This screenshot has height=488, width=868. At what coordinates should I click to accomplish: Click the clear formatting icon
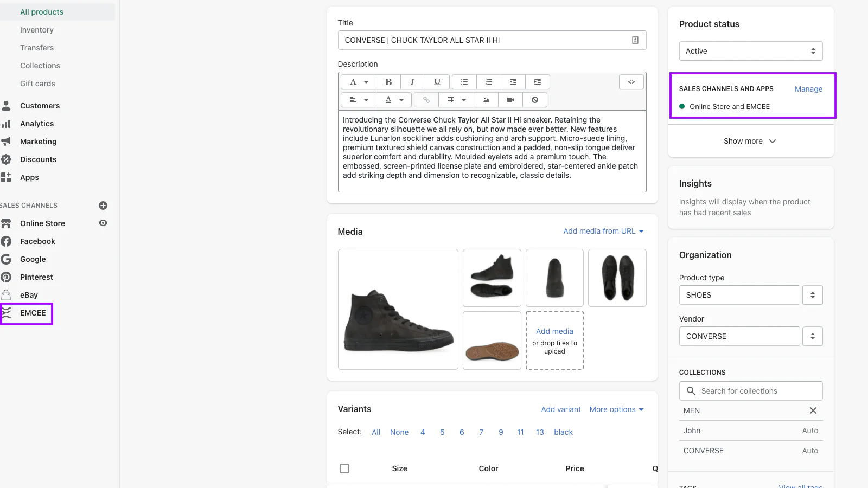point(535,100)
